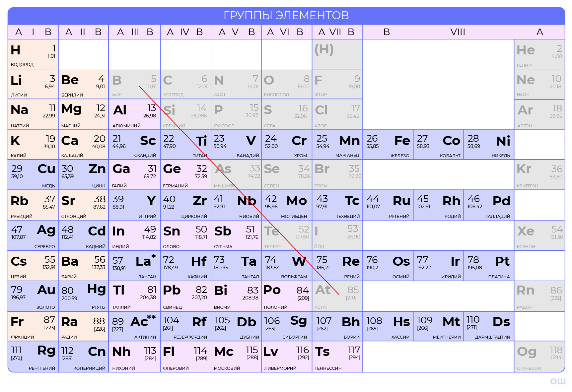The image size is (572, 392).
Task: Click the nihonium cell labeled НИХОНИЙ
Action: (134, 357)
